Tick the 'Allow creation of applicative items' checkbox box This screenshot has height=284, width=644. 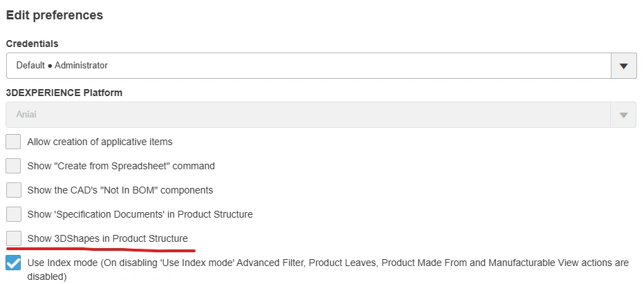point(13,142)
